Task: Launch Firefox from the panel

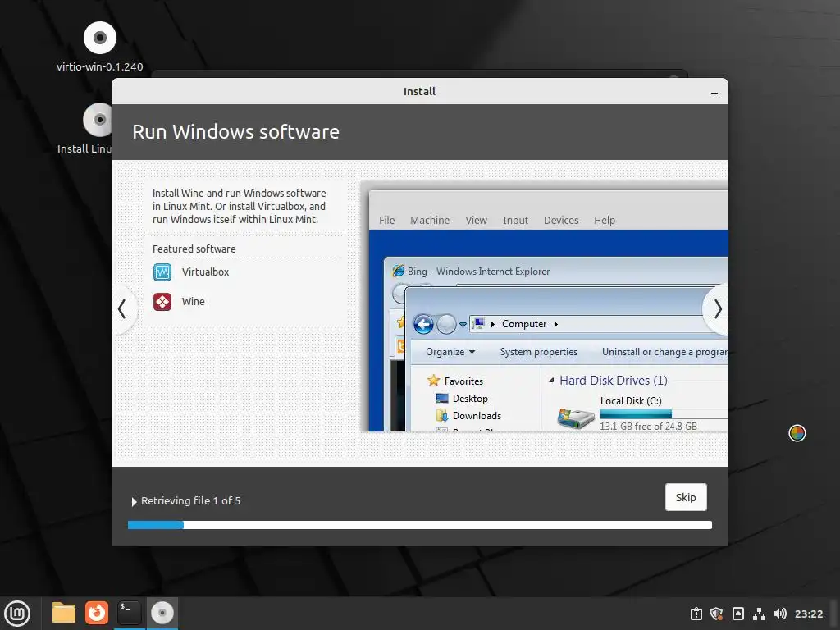Action: [x=97, y=613]
